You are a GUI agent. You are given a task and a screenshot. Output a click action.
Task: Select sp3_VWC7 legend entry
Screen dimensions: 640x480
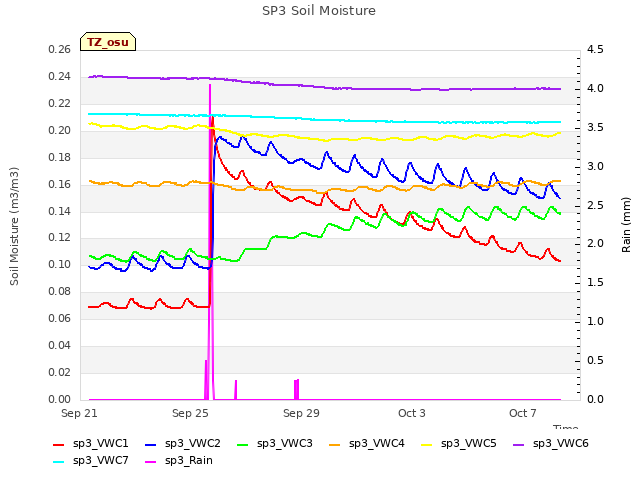(x=91, y=461)
